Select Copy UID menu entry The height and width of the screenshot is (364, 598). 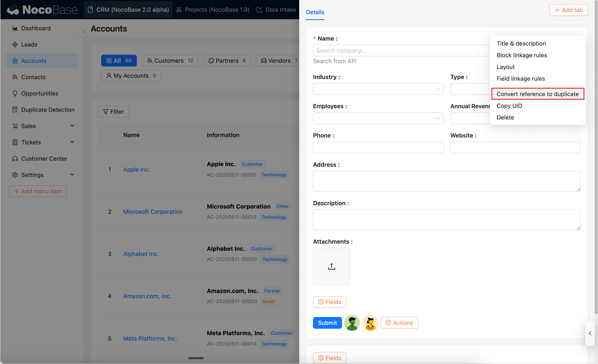click(509, 106)
